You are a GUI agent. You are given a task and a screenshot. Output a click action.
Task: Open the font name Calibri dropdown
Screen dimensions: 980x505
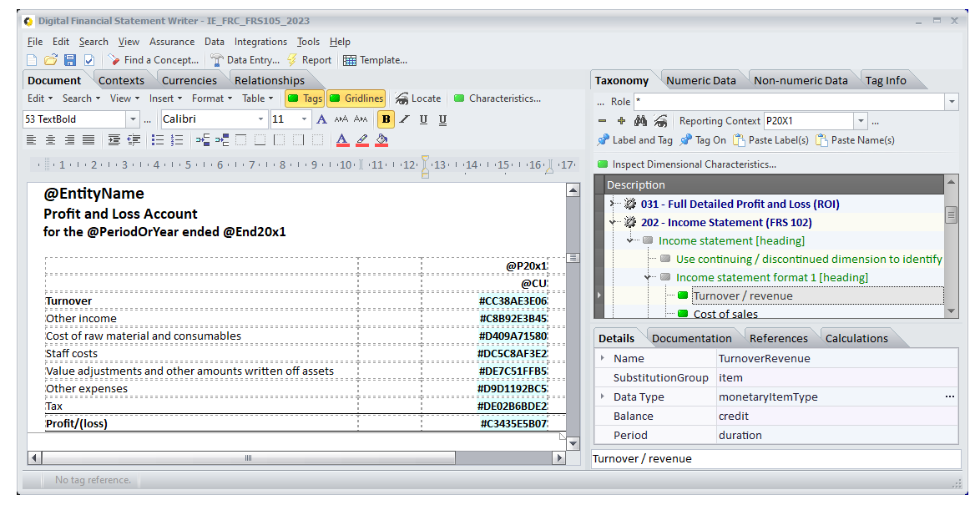point(262,119)
